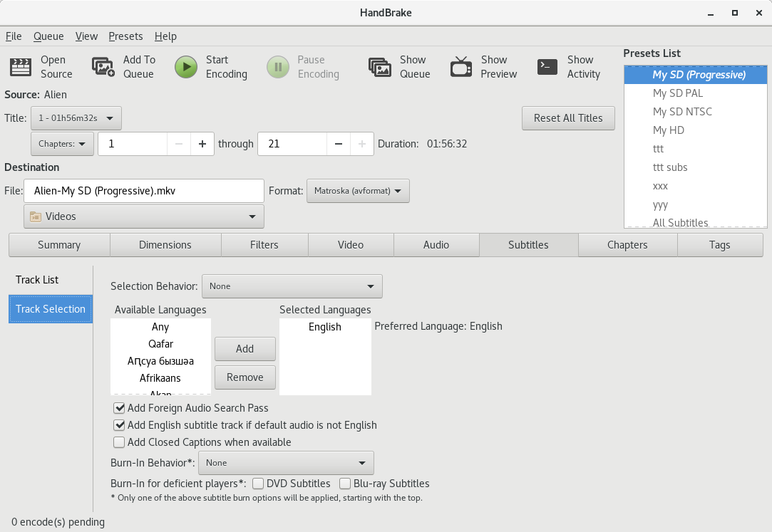Click the start chapter number field
772x532 pixels.
tap(133, 144)
